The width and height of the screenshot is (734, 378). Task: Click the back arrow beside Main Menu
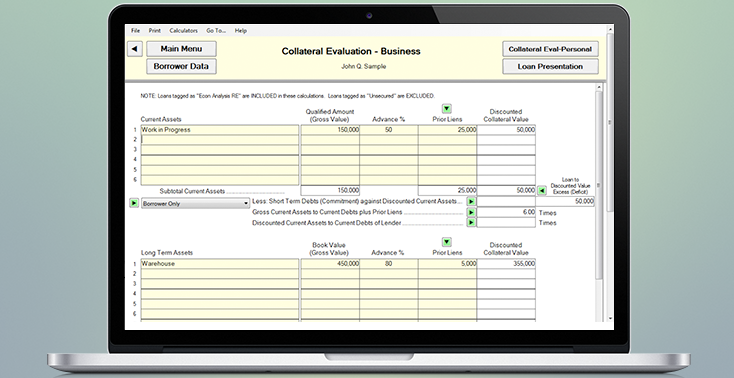coord(135,49)
